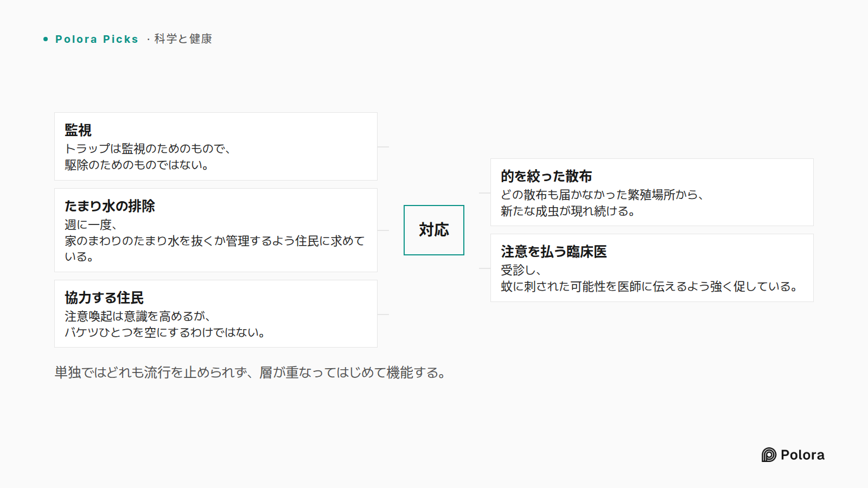The width and height of the screenshot is (868, 488).
Task: Click the 科学と健康 category label
Action: coord(183,39)
